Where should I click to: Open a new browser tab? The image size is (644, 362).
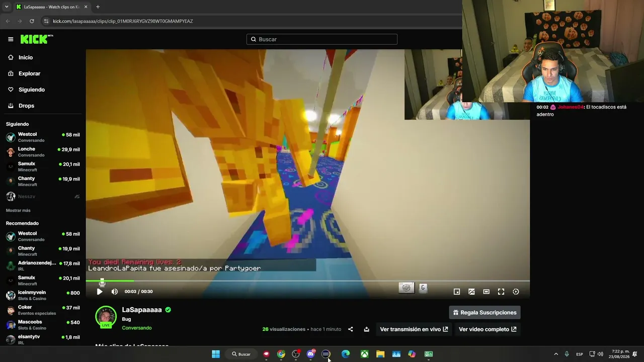98,7
